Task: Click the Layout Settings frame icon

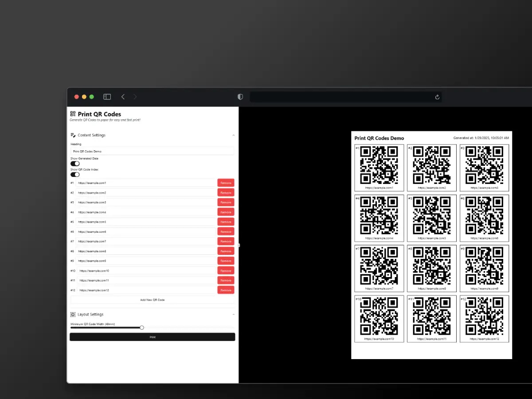Action: point(73,314)
